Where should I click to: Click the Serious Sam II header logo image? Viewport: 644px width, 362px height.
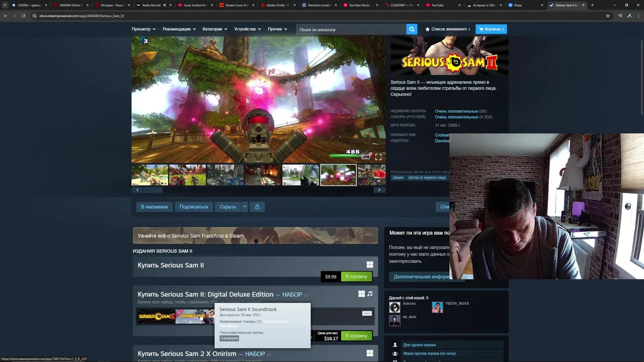point(449,56)
